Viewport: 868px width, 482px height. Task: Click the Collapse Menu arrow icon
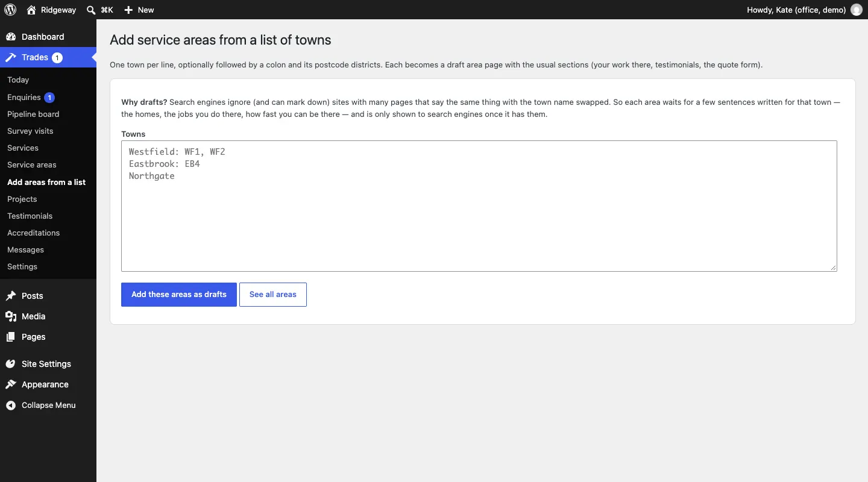(x=11, y=405)
